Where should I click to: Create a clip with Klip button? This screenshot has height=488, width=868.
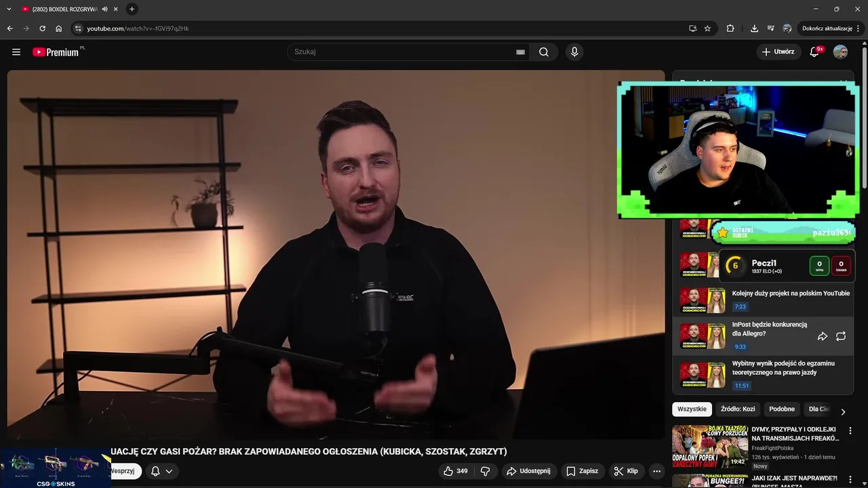[626, 471]
